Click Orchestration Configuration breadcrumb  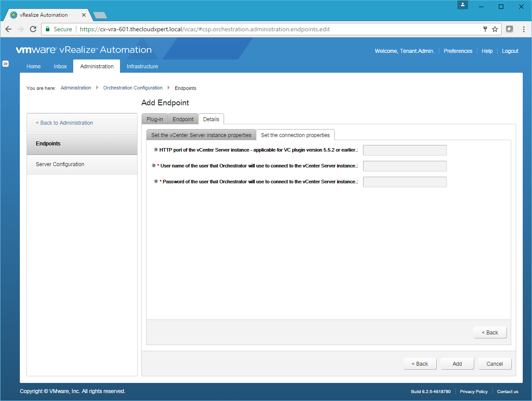point(133,88)
